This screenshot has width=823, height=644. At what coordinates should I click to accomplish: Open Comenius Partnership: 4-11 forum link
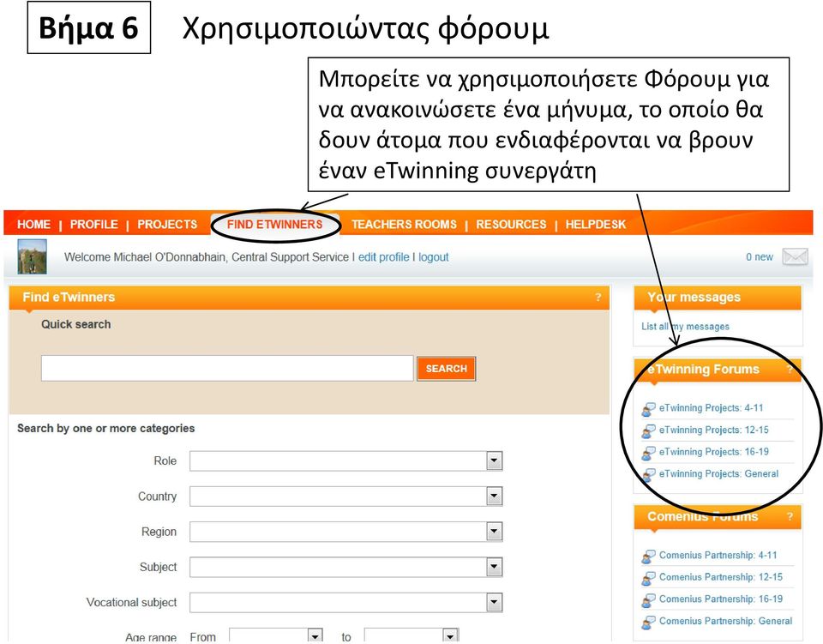[718, 555]
